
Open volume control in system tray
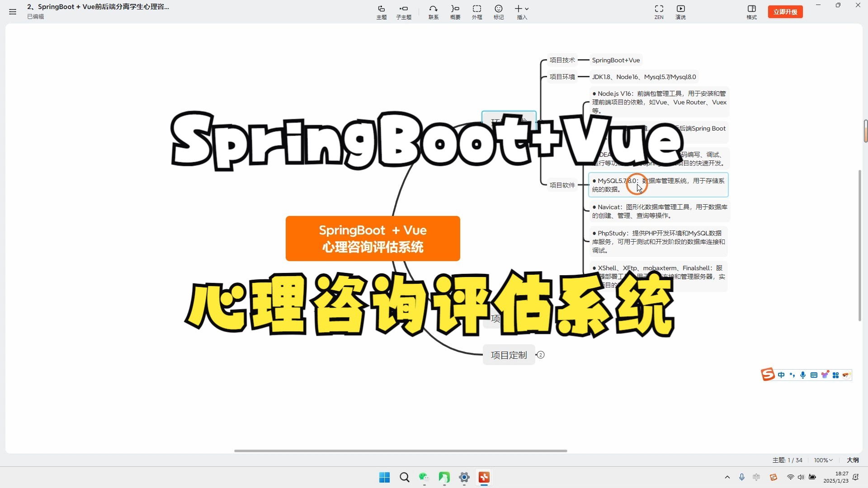coord(801,477)
